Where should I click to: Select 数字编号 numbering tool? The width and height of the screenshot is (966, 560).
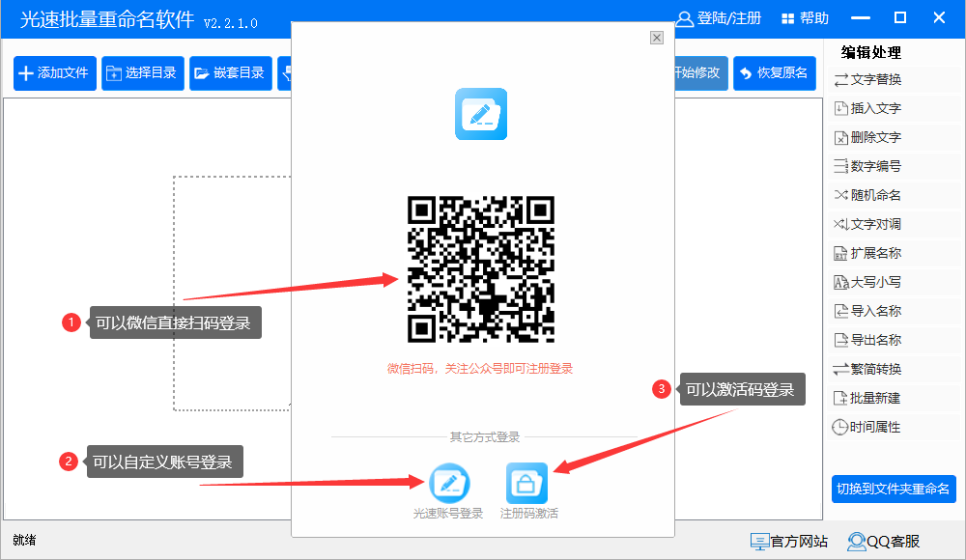[868, 166]
